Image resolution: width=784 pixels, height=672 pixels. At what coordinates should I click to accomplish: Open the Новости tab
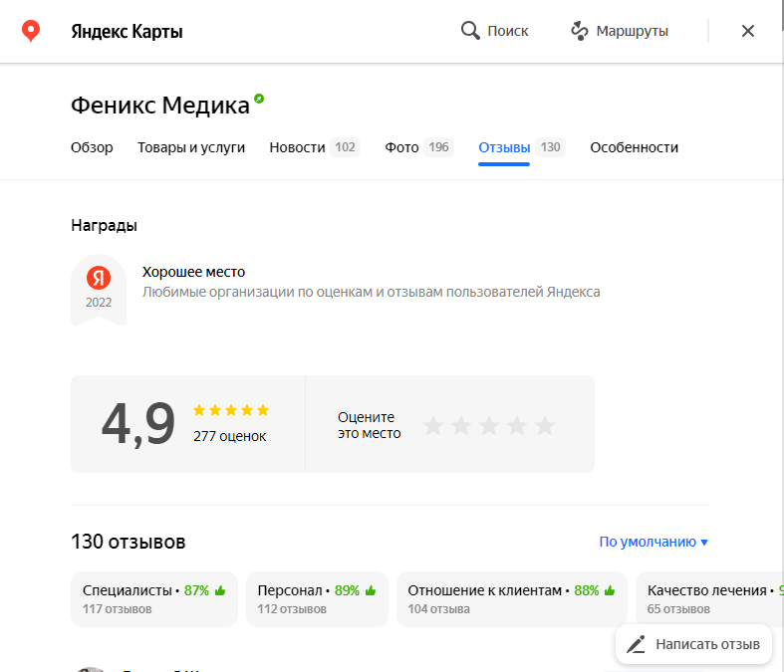point(315,147)
